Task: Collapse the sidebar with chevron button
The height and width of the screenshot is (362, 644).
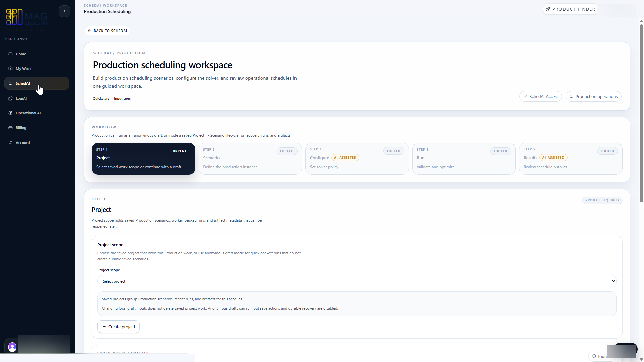Action: point(64,11)
